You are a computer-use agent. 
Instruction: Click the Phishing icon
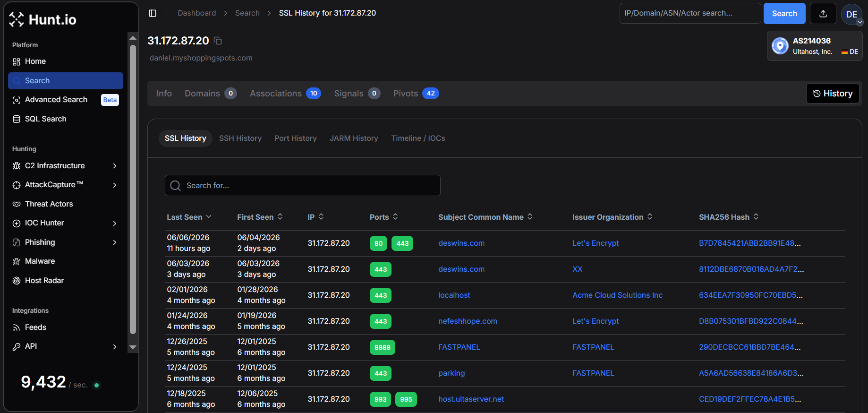[x=17, y=242]
